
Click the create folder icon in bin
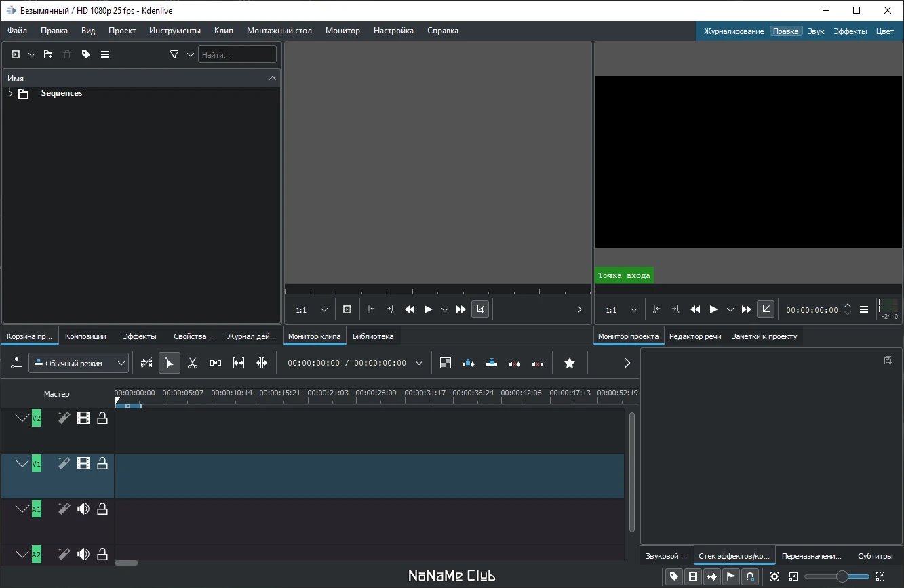pos(48,54)
